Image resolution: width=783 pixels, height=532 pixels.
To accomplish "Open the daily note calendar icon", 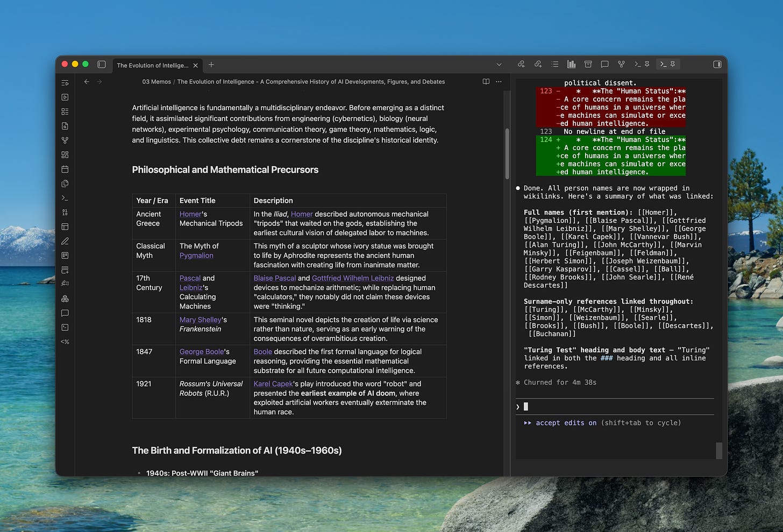I will (65, 169).
